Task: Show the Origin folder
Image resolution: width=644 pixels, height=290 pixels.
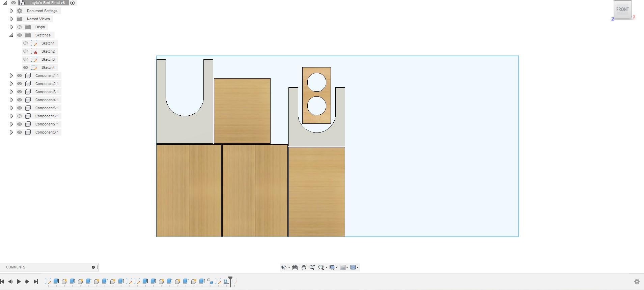Action: 20,27
